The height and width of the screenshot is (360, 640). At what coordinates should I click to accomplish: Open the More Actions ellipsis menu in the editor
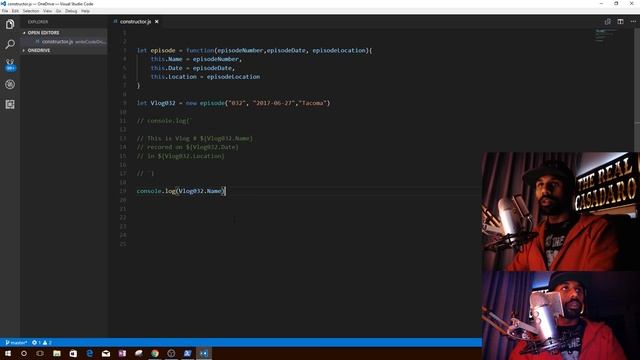pyautogui.click(x=633, y=22)
